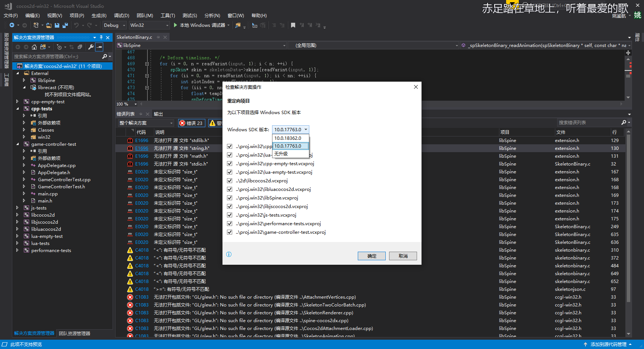The width and height of the screenshot is (644, 349).
Task: Click the info icon in the dialog
Action: (x=229, y=254)
